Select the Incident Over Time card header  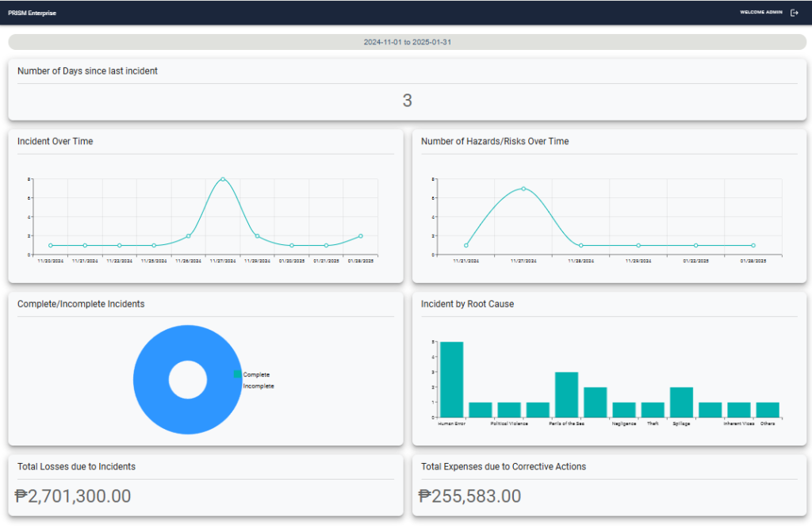tap(56, 141)
